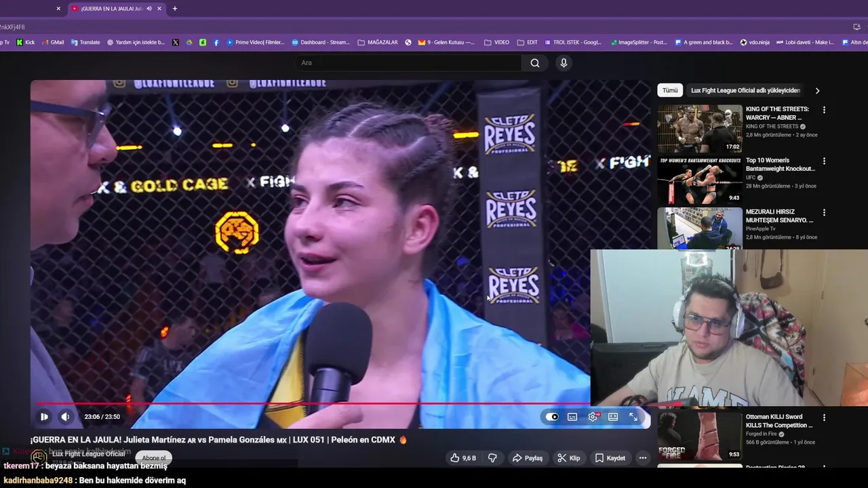Image resolution: width=868 pixels, height=488 pixels.
Task: Open options menu for MEZURALI HIRSIZ video
Action: click(x=824, y=213)
